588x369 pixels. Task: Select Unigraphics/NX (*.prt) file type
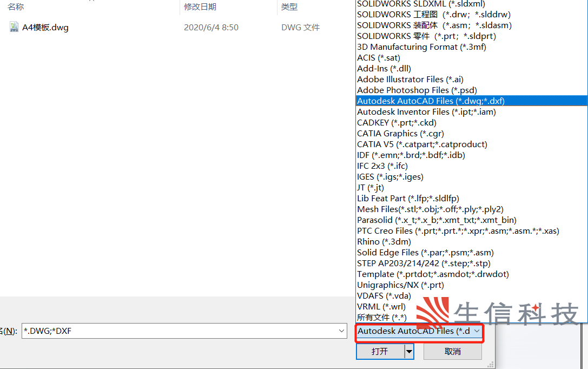471,285
